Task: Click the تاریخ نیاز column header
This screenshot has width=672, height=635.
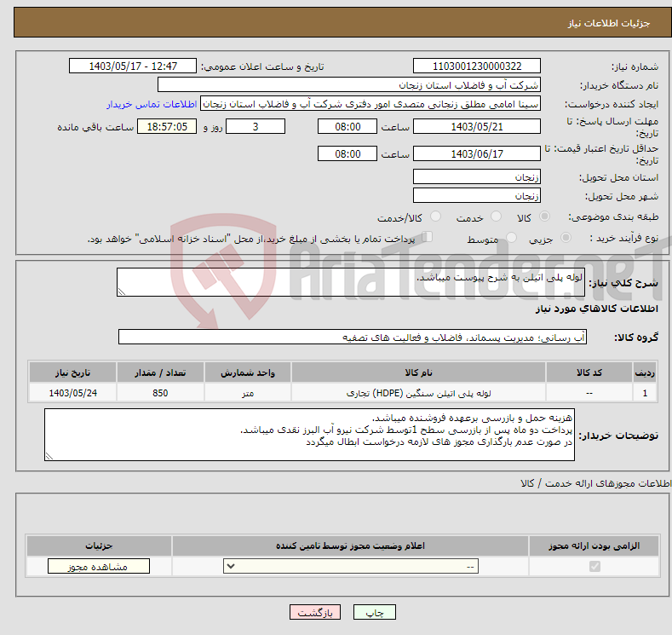Action: [x=73, y=372]
